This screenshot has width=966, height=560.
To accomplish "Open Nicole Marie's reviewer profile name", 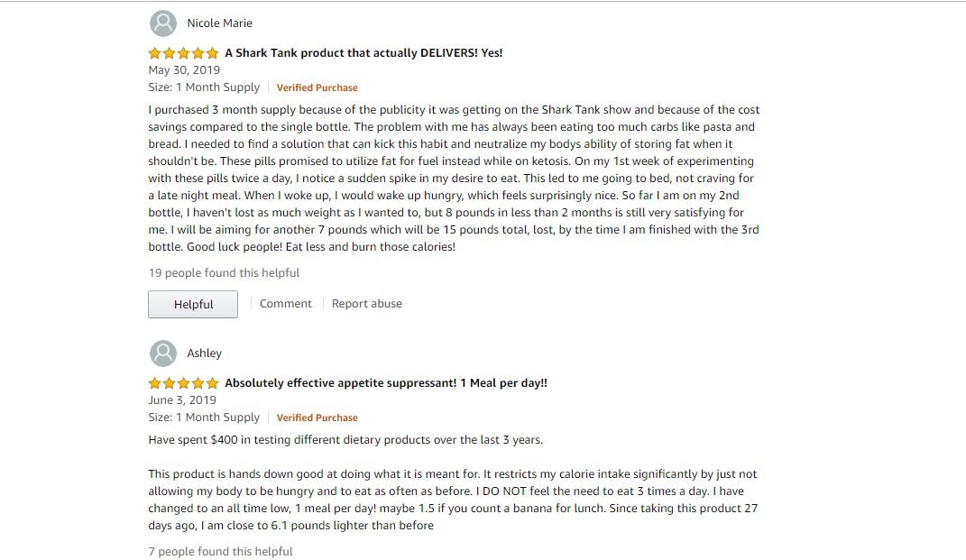I will (x=219, y=23).
